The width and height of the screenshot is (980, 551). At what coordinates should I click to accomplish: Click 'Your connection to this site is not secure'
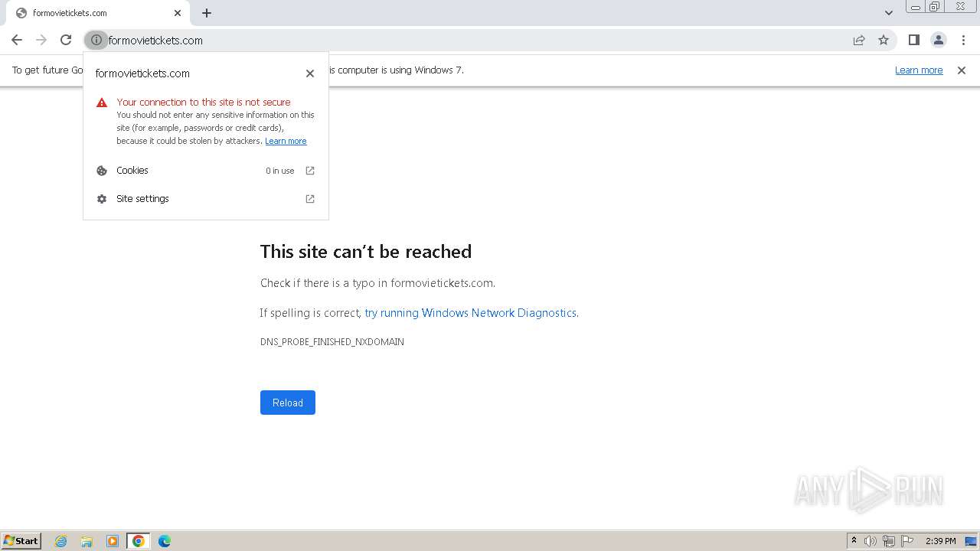point(204,102)
